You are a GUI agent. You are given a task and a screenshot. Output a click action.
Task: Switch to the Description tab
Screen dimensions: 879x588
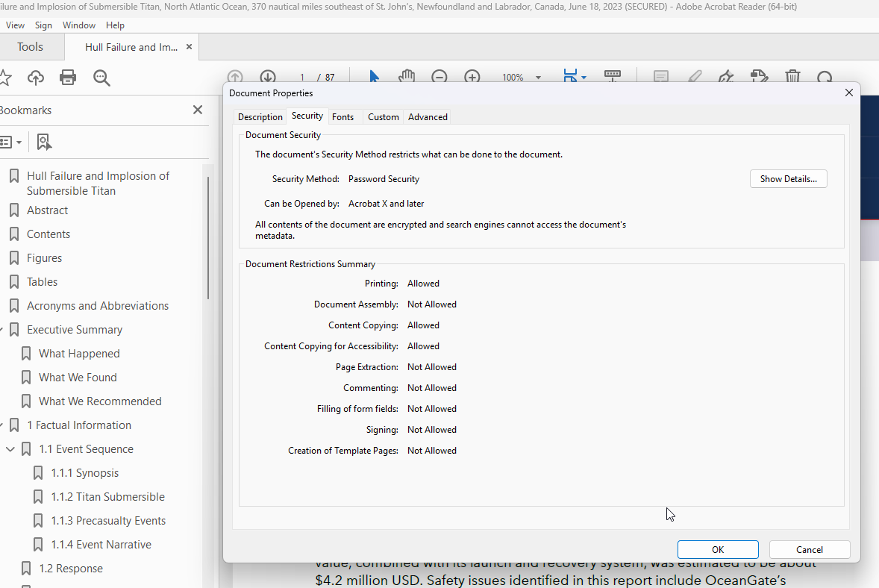pos(260,117)
